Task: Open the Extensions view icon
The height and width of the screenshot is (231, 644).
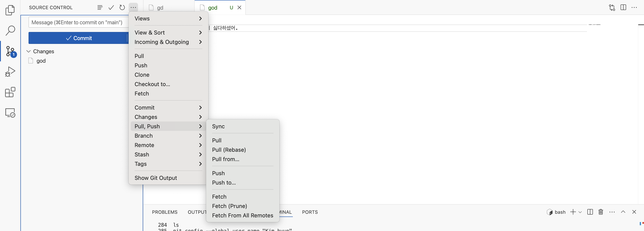Action: pyautogui.click(x=10, y=92)
